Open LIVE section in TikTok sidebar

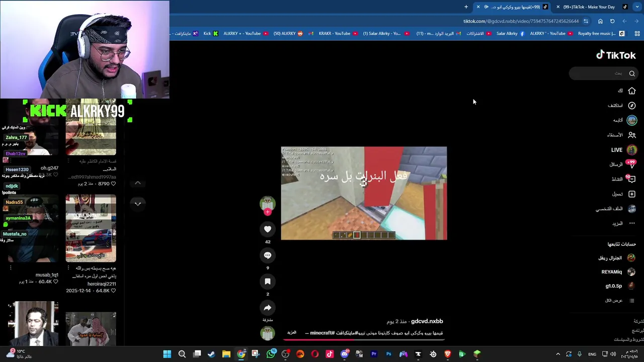(623, 150)
